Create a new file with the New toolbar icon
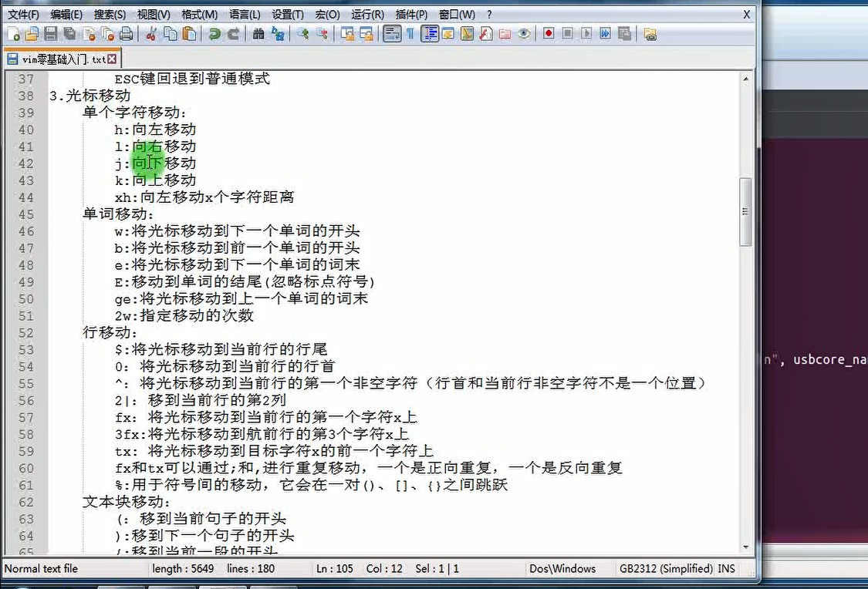This screenshot has height=589, width=868. (14, 34)
